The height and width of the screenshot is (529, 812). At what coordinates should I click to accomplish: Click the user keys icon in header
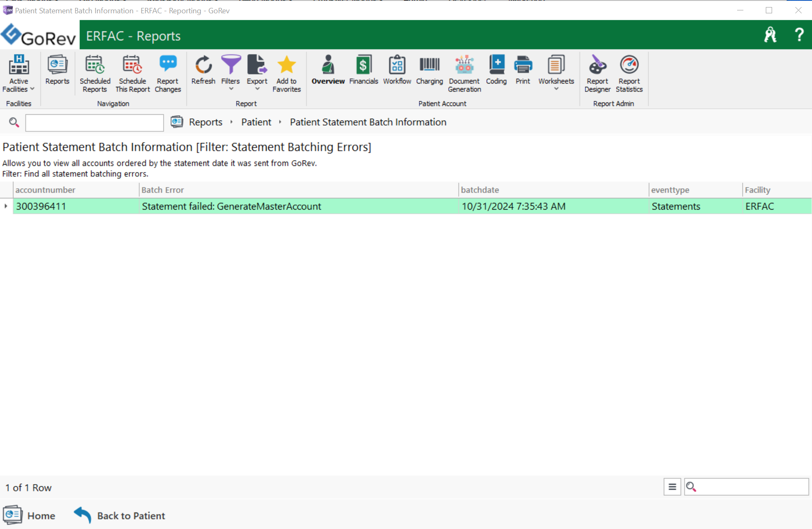point(770,35)
